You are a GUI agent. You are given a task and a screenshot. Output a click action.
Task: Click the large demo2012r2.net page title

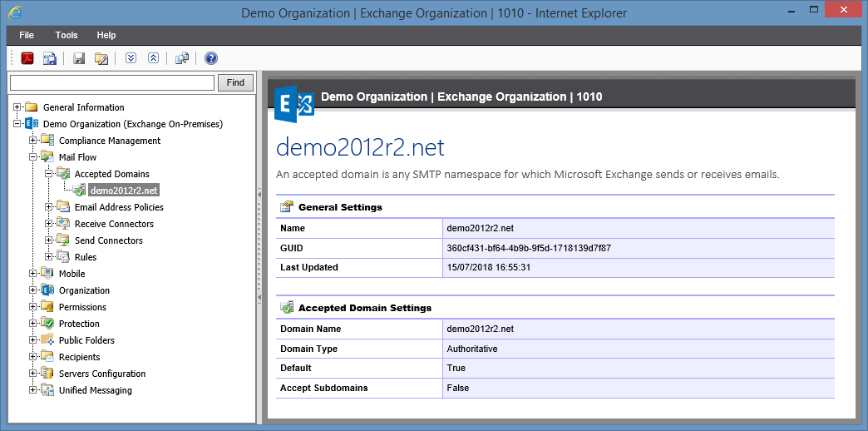tap(360, 148)
